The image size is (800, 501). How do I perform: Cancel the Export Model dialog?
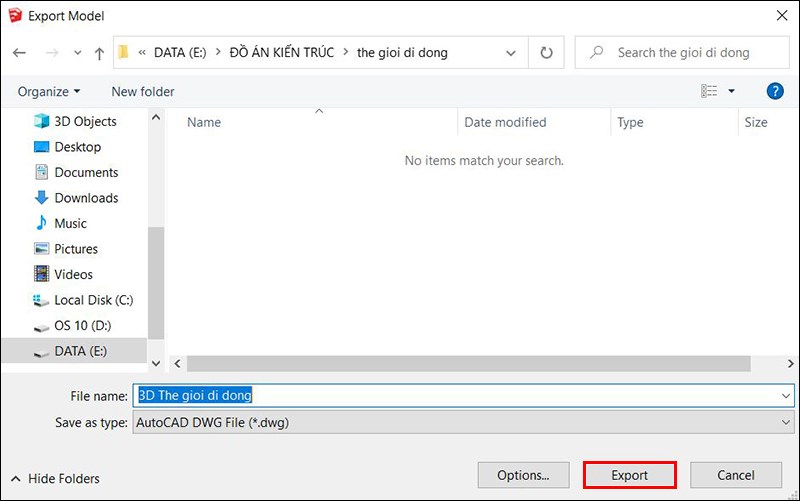tap(735, 475)
